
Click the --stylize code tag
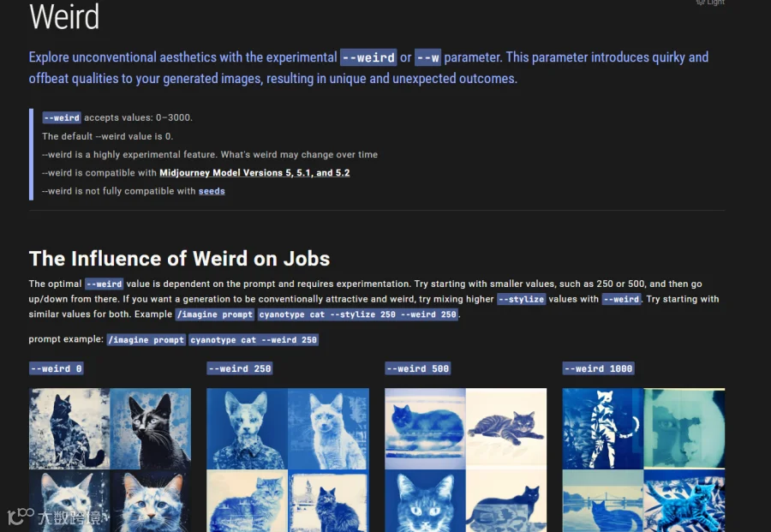tap(521, 299)
